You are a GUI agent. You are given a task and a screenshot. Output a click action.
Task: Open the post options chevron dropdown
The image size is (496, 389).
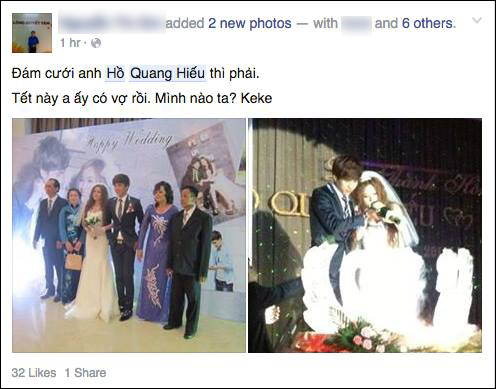click(x=477, y=21)
